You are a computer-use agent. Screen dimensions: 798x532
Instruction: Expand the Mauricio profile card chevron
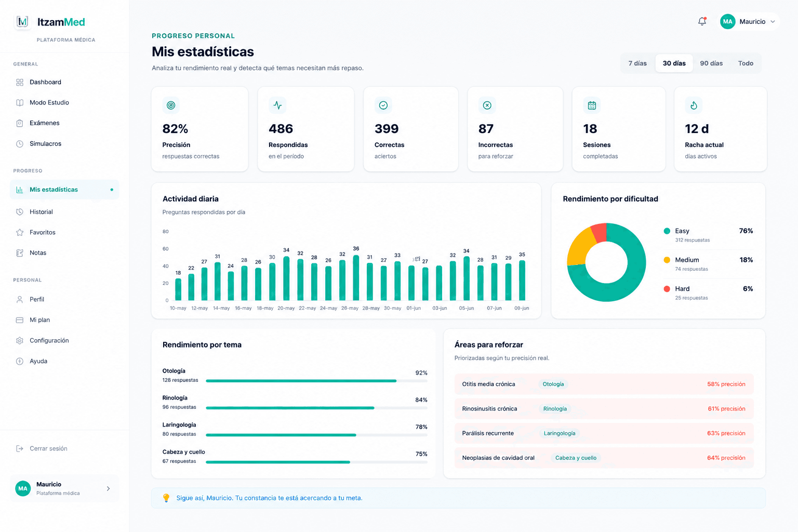108,488
